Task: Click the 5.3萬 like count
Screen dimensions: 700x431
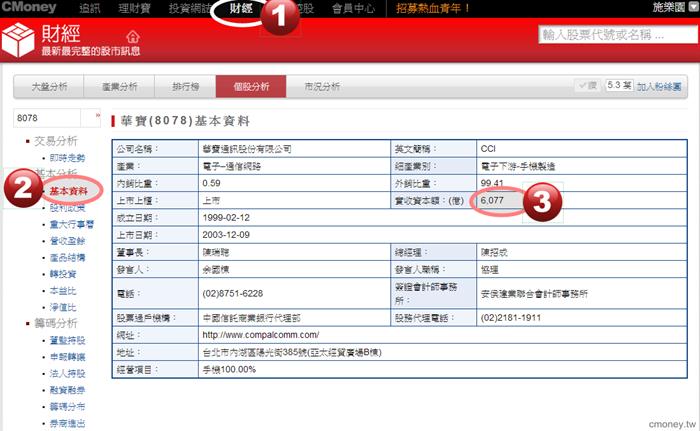Action: click(x=619, y=85)
